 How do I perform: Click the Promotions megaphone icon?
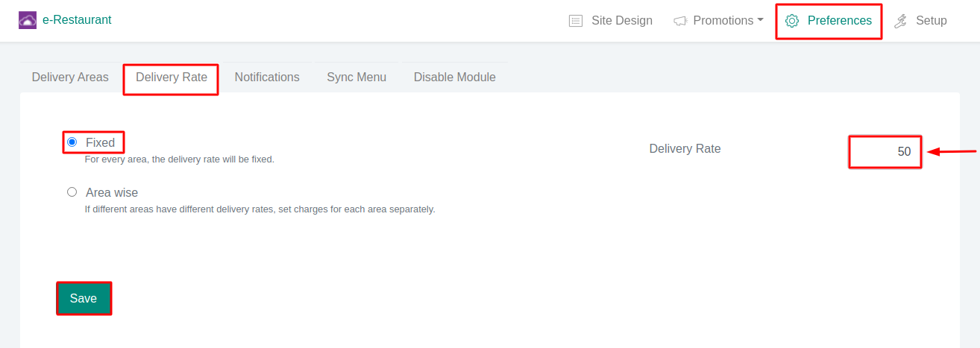point(679,21)
